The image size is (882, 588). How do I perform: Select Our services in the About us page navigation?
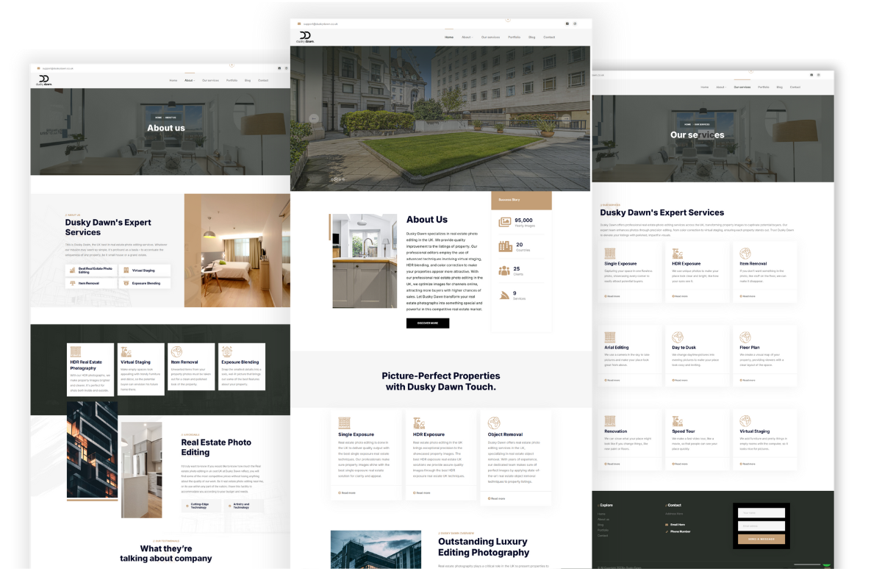[x=210, y=80]
